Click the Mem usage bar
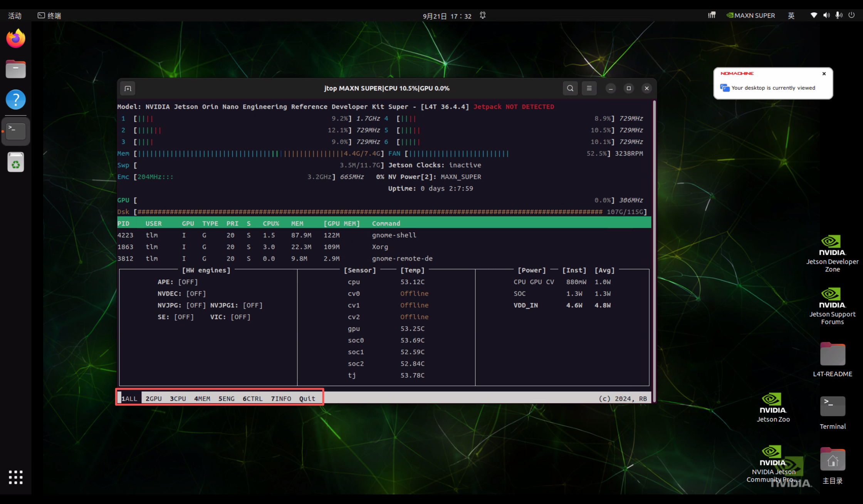863x504 pixels. [x=250, y=153]
